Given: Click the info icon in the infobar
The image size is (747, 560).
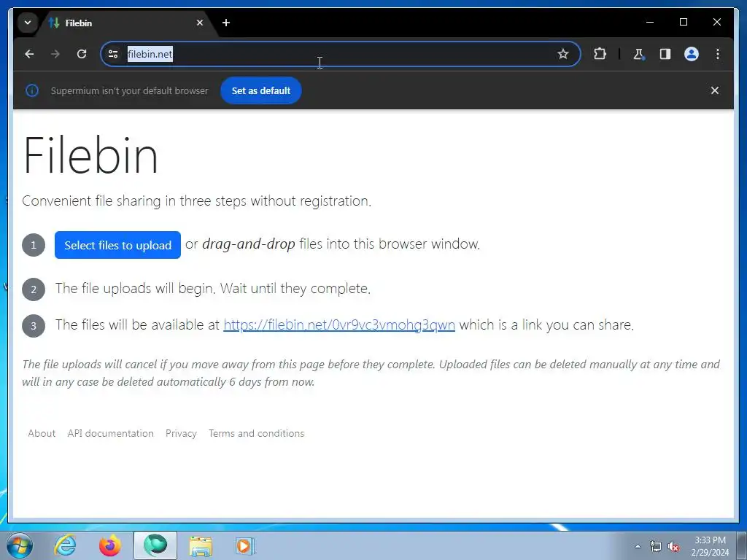Looking at the screenshot, I should [32, 90].
